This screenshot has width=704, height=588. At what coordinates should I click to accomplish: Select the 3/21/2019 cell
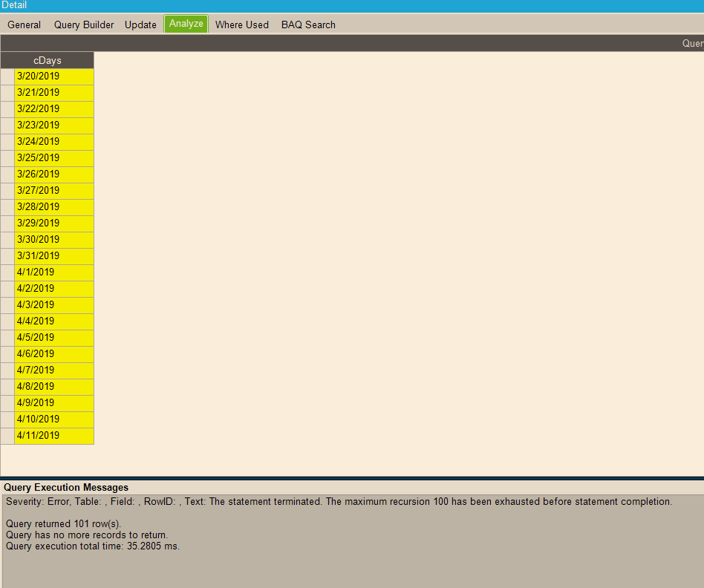54,93
